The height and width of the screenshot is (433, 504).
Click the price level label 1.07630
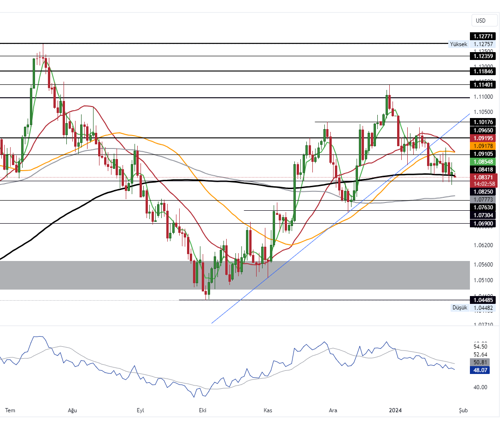[484, 208]
